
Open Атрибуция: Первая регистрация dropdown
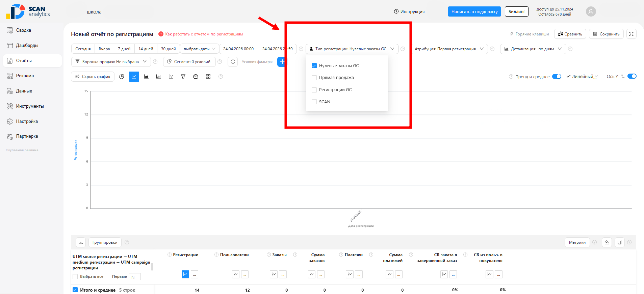coord(449,49)
